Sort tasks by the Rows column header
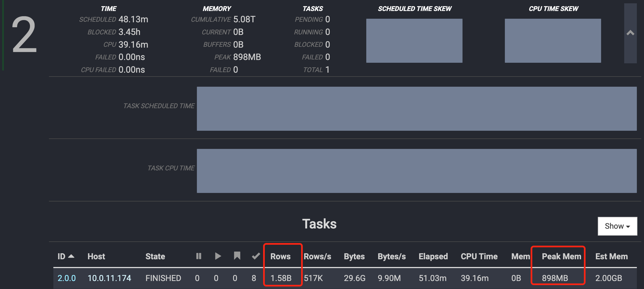 pyautogui.click(x=280, y=256)
